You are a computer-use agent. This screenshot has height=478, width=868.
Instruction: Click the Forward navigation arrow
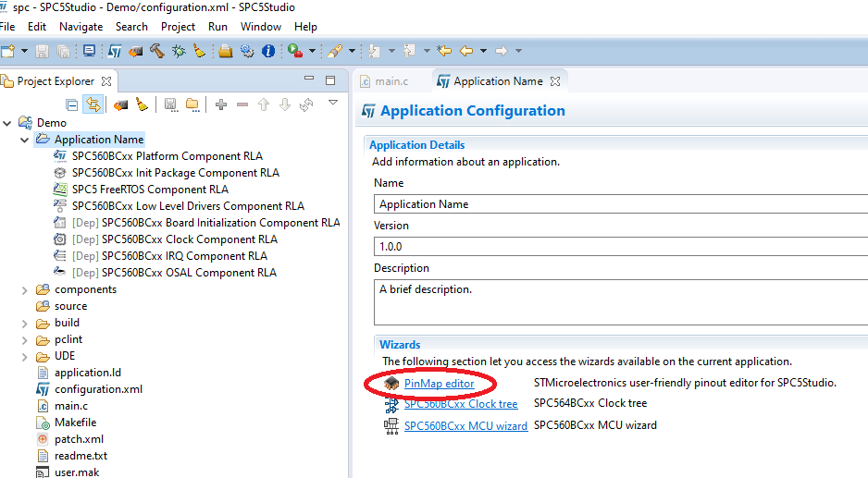coord(502,51)
